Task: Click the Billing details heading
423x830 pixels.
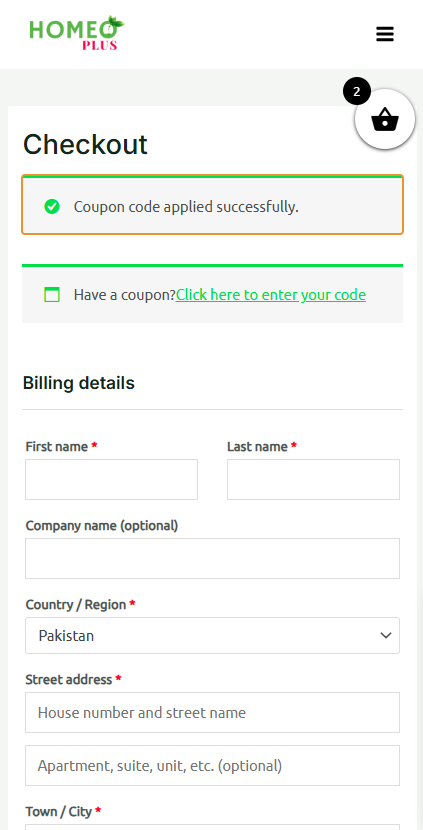Action: tap(78, 383)
